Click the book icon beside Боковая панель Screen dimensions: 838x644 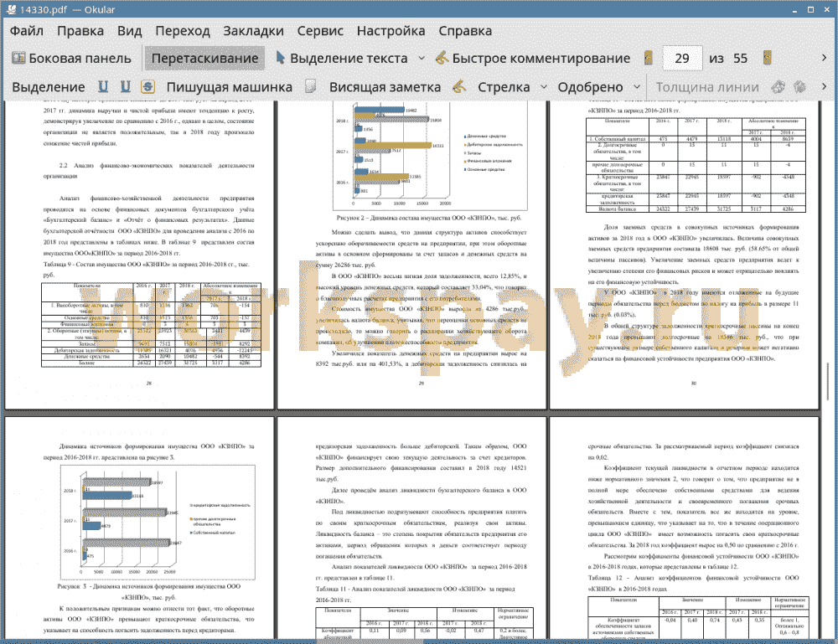click(x=18, y=58)
